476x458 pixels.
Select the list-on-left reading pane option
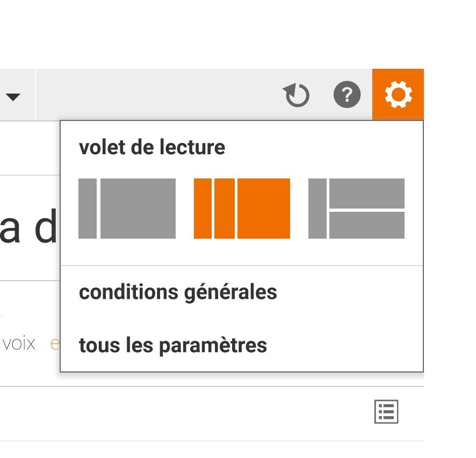(127, 209)
